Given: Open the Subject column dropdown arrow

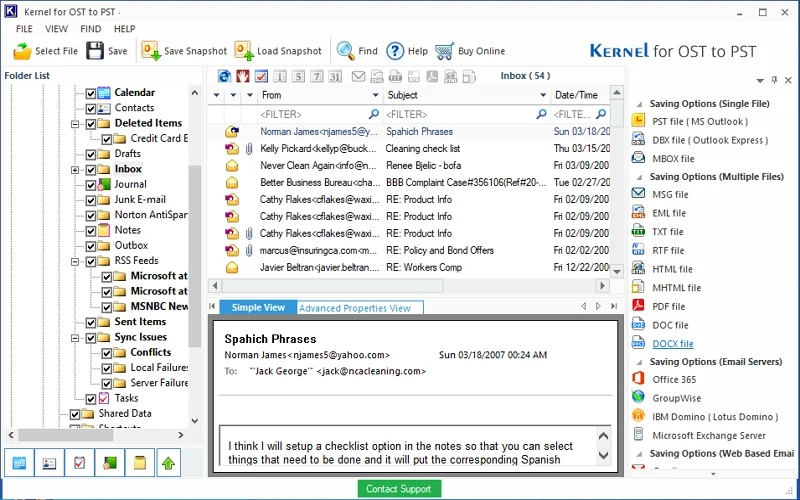Looking at the screenshot, I should point(543,95).
